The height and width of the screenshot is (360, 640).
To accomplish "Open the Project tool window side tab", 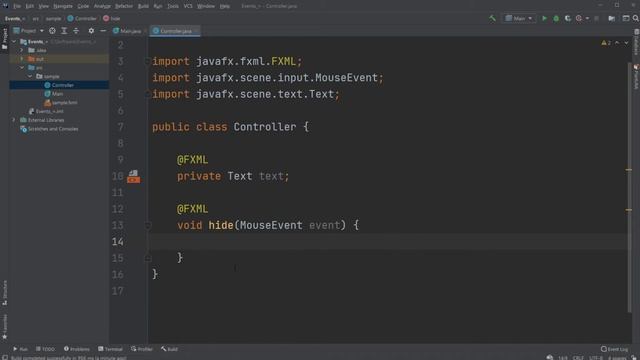I will tap(4, 39).
